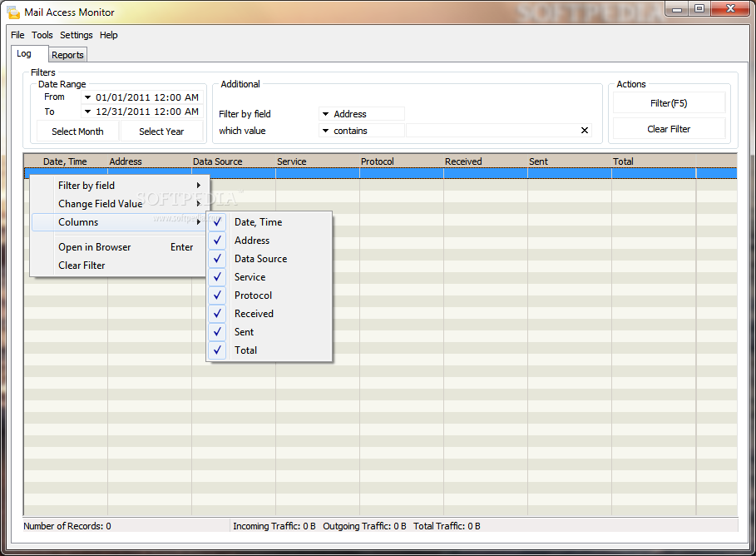The width and height of the screenshot is (756, 556).
Task: Click the Data Source column header
Action: point(234,161)
